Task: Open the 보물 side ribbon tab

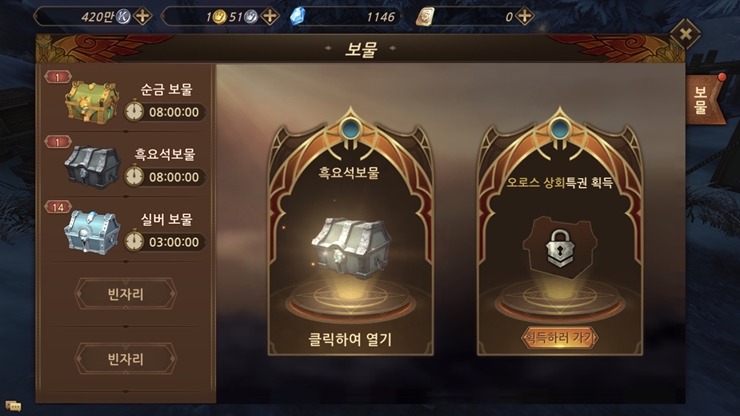Action: 704,100
